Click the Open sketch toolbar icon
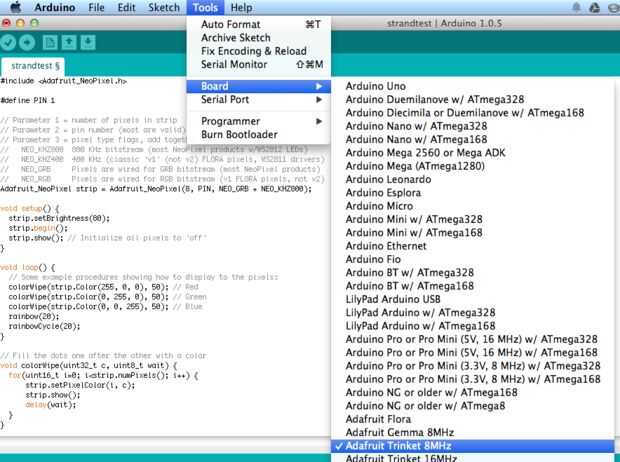This screenshot has width=620, height=462. (x=69, y=42)
